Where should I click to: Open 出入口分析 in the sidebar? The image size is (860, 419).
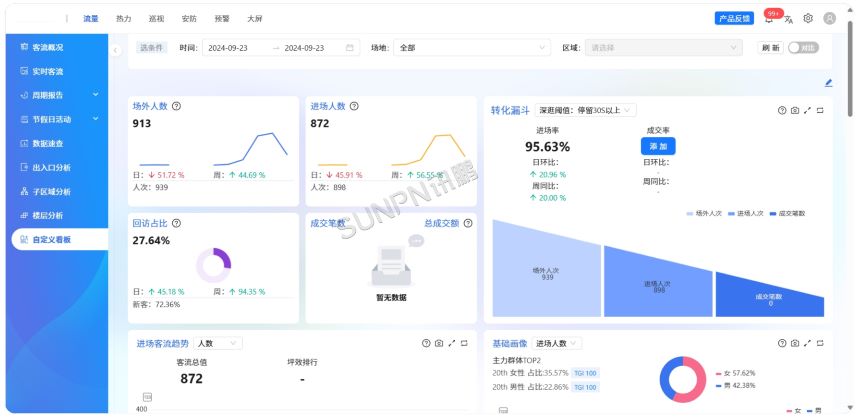point(52,167)
